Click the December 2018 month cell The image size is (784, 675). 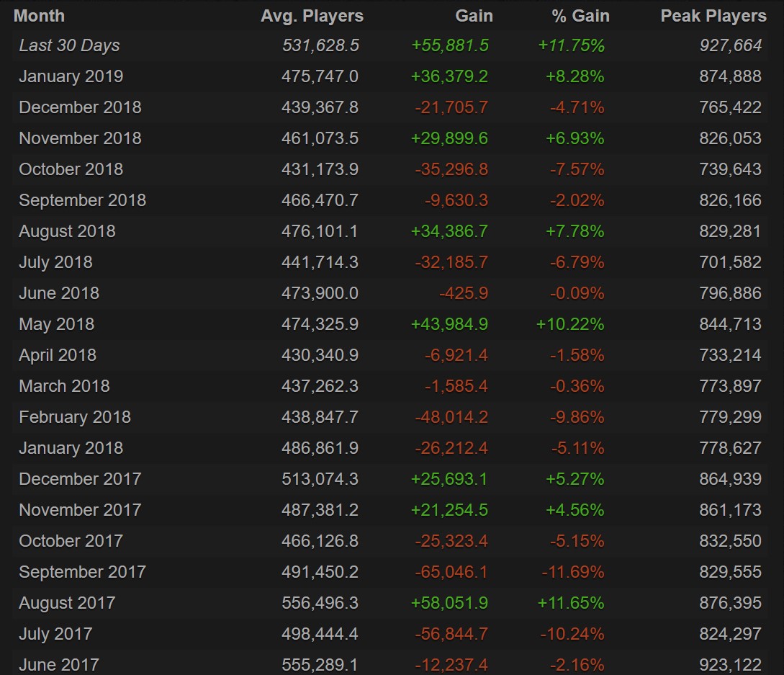(80, 107)
